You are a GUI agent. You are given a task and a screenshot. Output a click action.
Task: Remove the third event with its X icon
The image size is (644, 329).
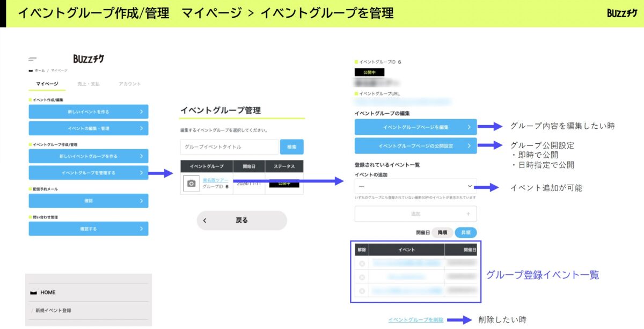(x=362, y=291)
